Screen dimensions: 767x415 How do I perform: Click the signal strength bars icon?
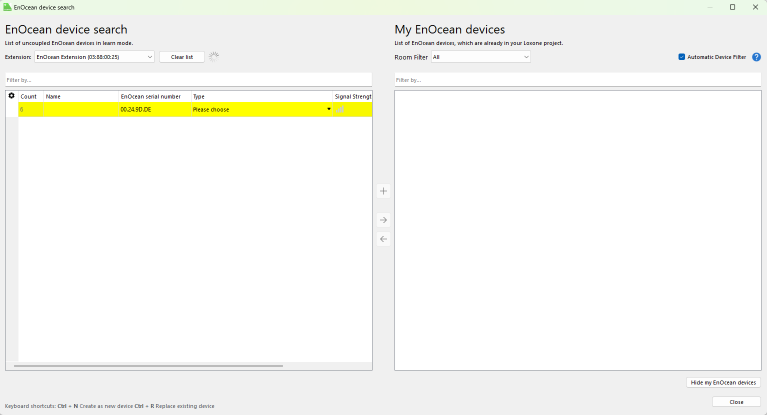(340, 109)
